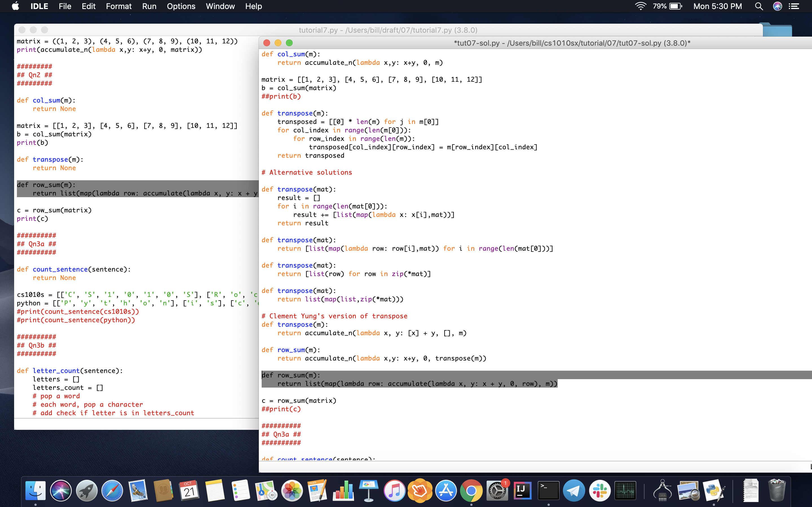Open Telegram from the dock
This screenshot has height=507, width=812.
574,491
